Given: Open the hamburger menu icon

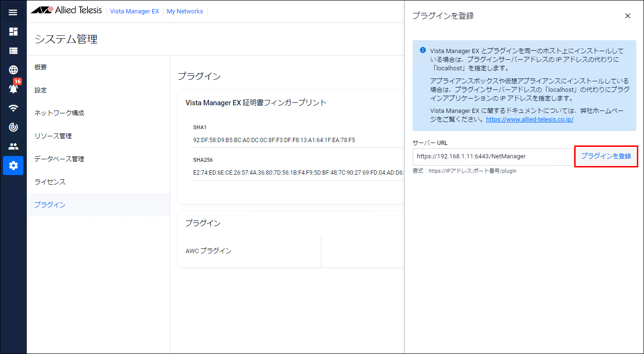Looking at the screenshot, I should [13, 12].
